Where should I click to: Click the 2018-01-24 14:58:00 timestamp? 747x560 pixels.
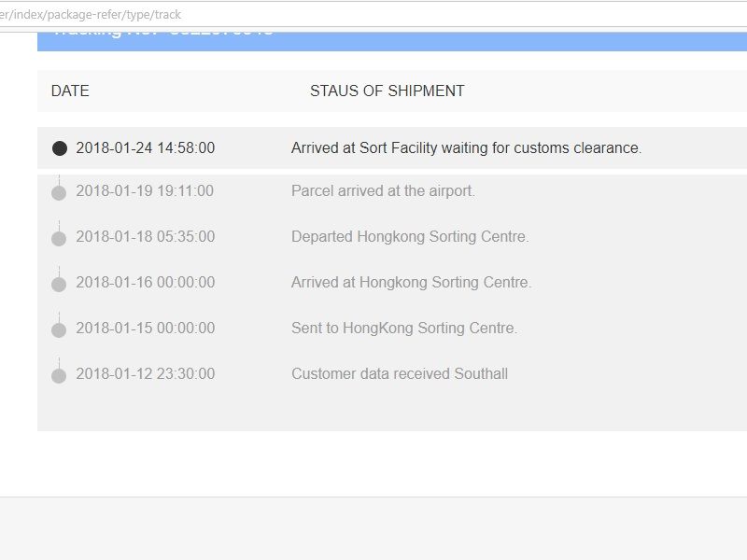click(x=145, y=147)
